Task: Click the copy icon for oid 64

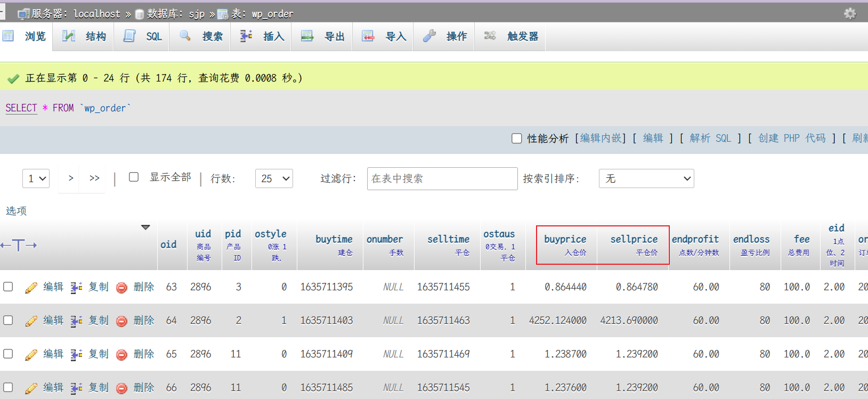Action: click(76, 321)
